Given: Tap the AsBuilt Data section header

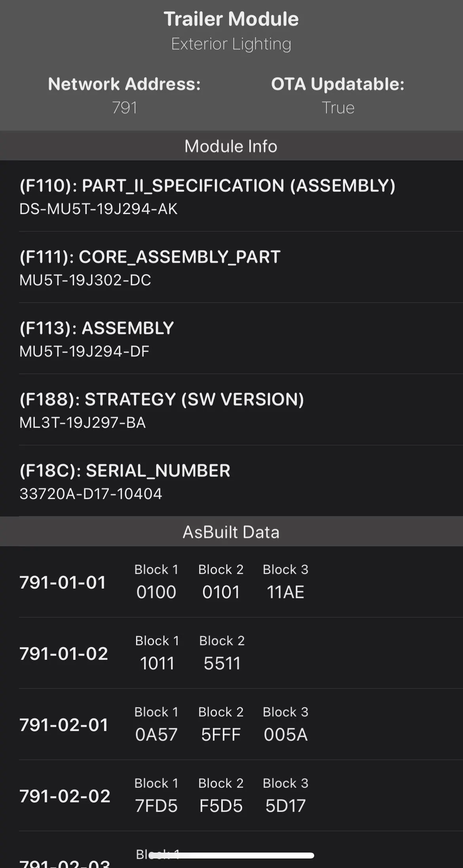Looking at the screenshot, I should [231, 532].
